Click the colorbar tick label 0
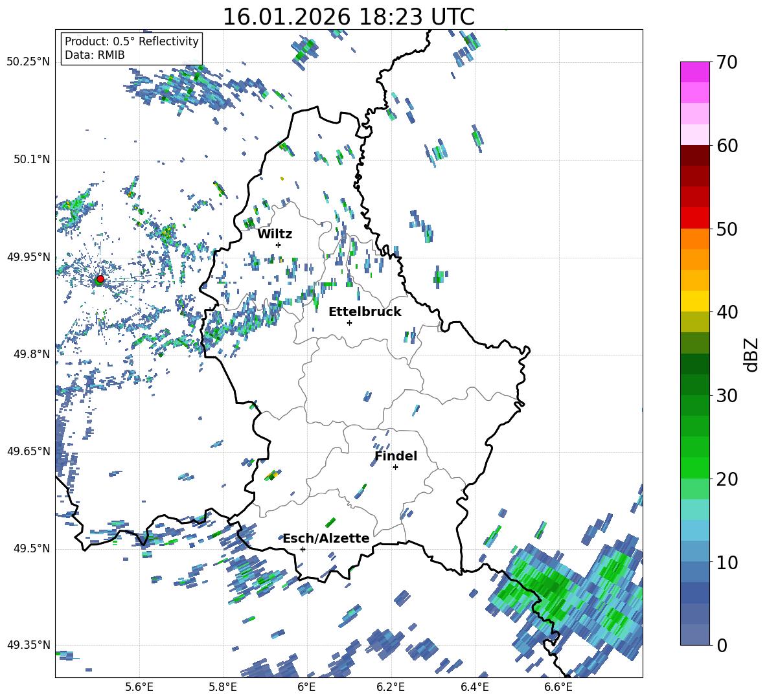This screenshot has width=767, height=700. click(x=722, y=645)
